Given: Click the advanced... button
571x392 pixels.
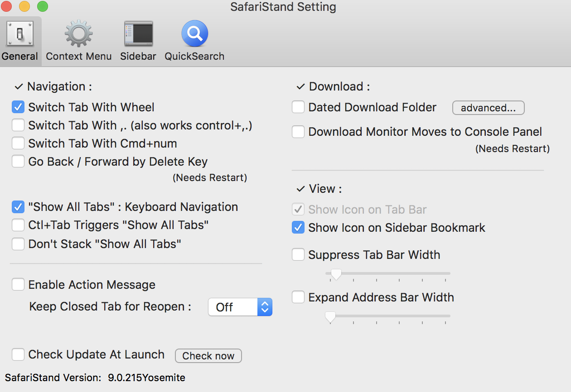Looking at the screenshot, I should click(x=489, y=108).
